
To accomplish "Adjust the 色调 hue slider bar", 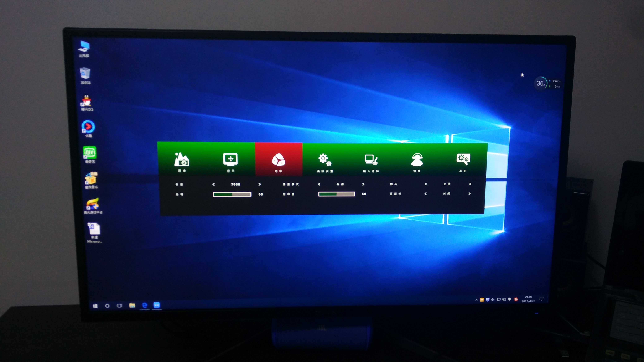I will click(x=232, y=194).
